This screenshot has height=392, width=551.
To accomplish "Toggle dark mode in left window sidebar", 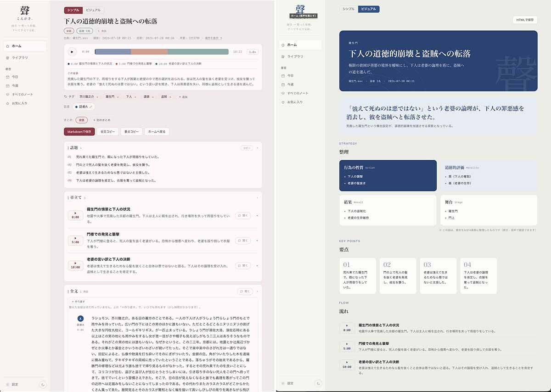I will 43,384.
